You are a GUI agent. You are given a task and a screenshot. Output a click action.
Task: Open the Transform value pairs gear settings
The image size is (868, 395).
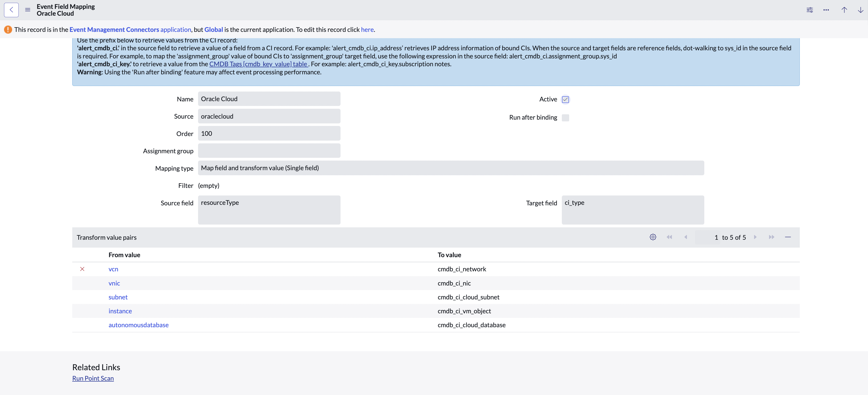[653, 237]
